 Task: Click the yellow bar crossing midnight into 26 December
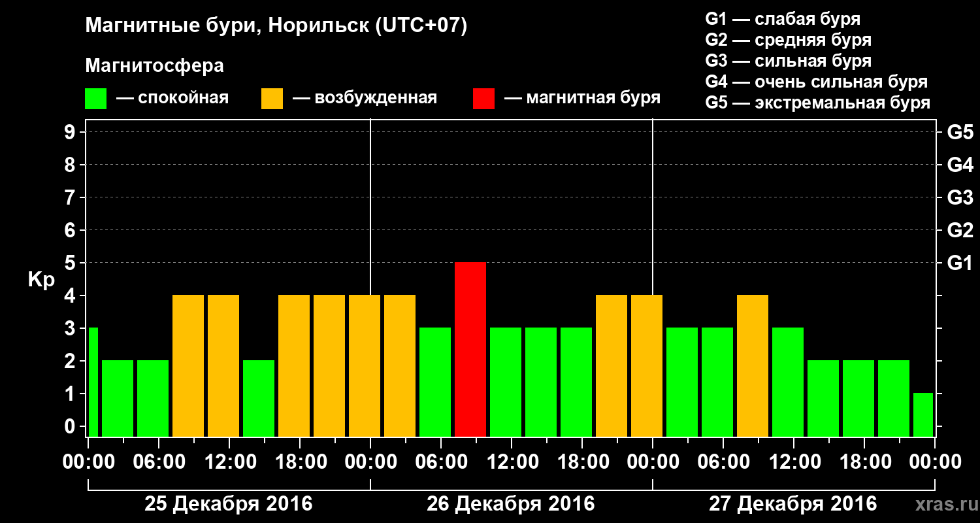pos(365,365)
